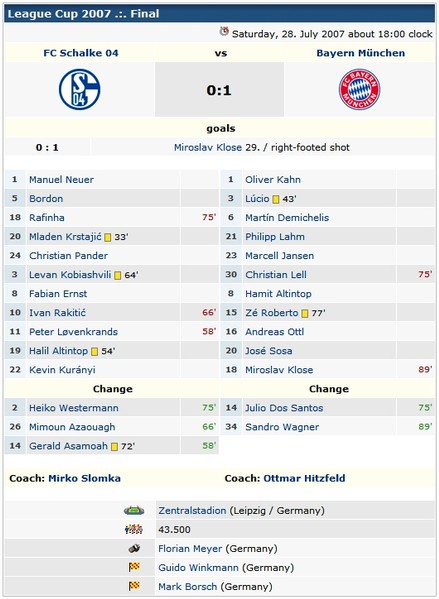Click the linesman flag icon by Guido Winkmann
The height and width of the screenshot is (599, 439).
tap(134, 567)
